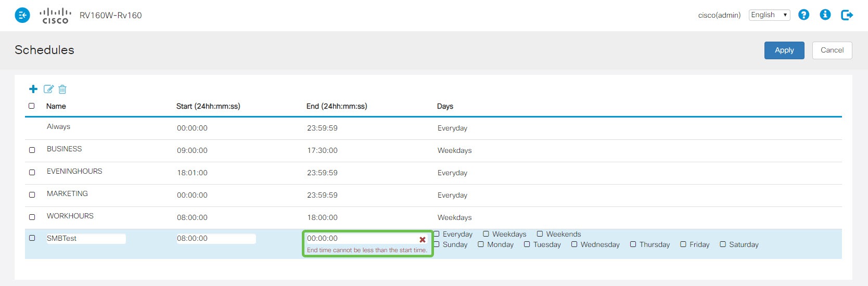Click the WORKHOURS schedule name
The height and width of the screenshot is (286, 868).
click(70, 216)
